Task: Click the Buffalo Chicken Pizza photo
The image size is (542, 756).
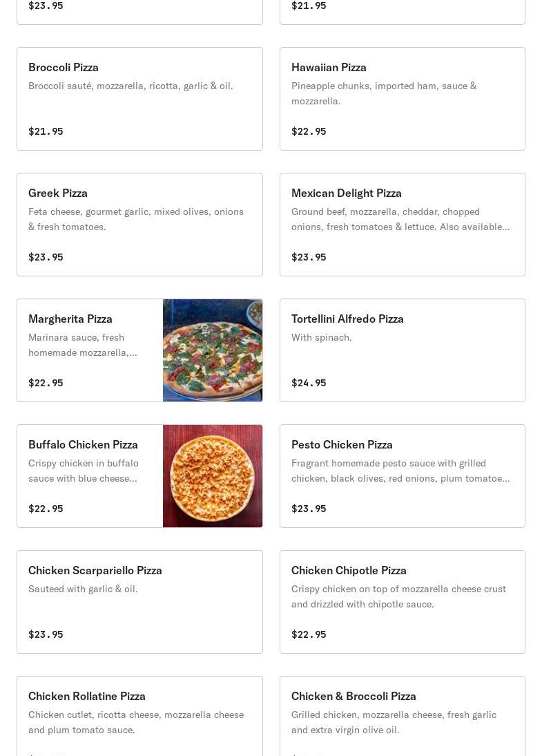Action: pyautogui.click(x=213, y=476)
